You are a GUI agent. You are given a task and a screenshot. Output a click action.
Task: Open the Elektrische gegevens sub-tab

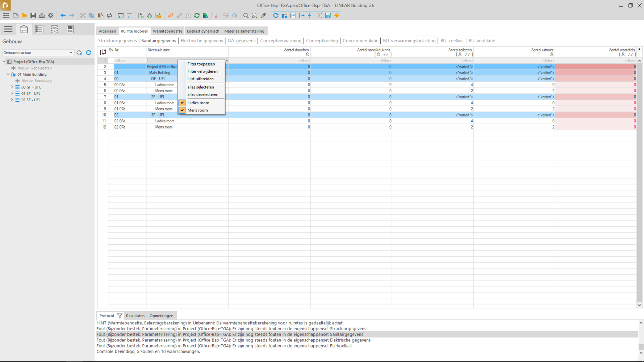click(202, 41)
